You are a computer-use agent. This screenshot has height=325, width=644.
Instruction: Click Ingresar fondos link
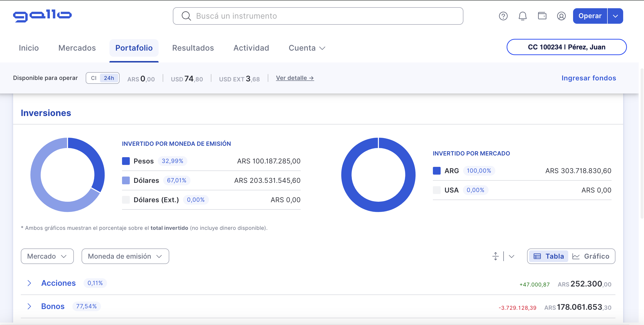click(x=589, y=78)
